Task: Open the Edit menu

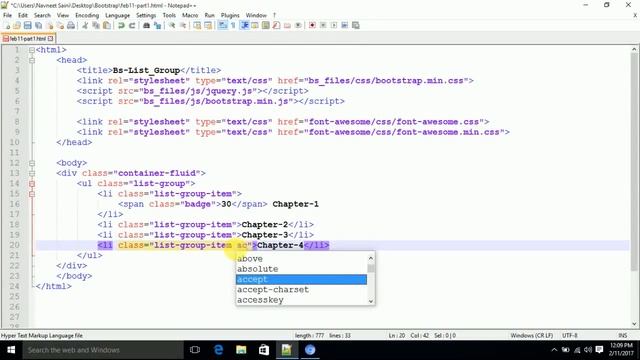Action: coord(23,15)
